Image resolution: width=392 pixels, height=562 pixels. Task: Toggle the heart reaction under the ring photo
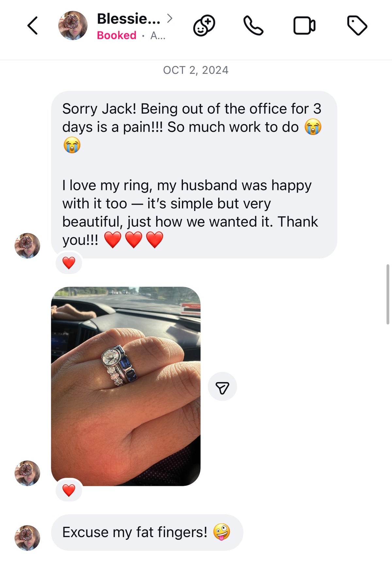tap(69, 490)
